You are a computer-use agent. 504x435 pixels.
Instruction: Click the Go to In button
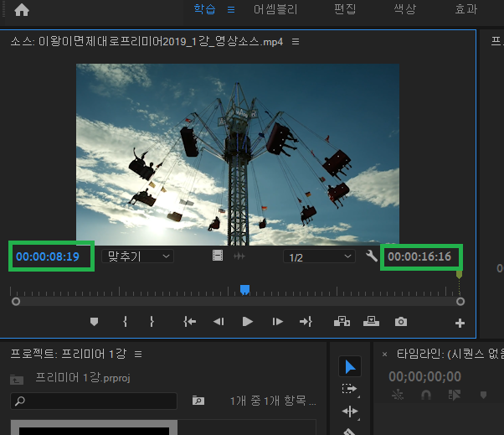(190, 321)
